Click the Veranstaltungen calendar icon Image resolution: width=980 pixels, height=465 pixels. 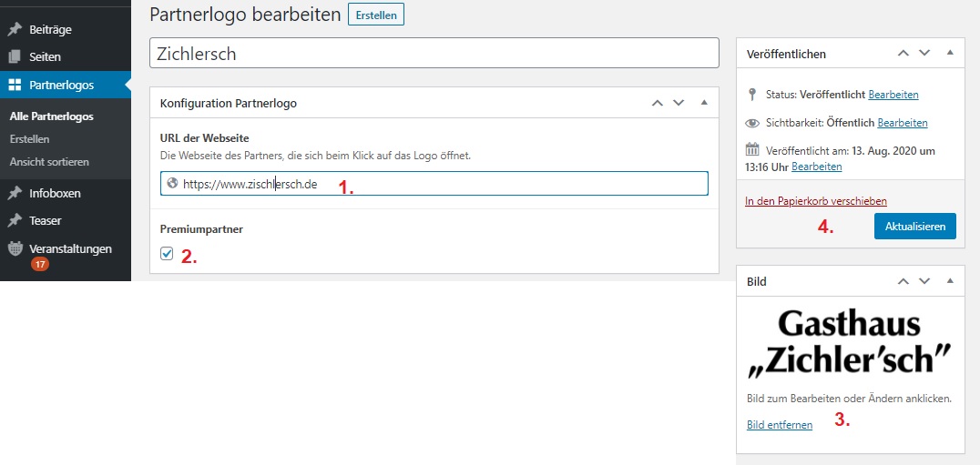(x=15, y=248)
